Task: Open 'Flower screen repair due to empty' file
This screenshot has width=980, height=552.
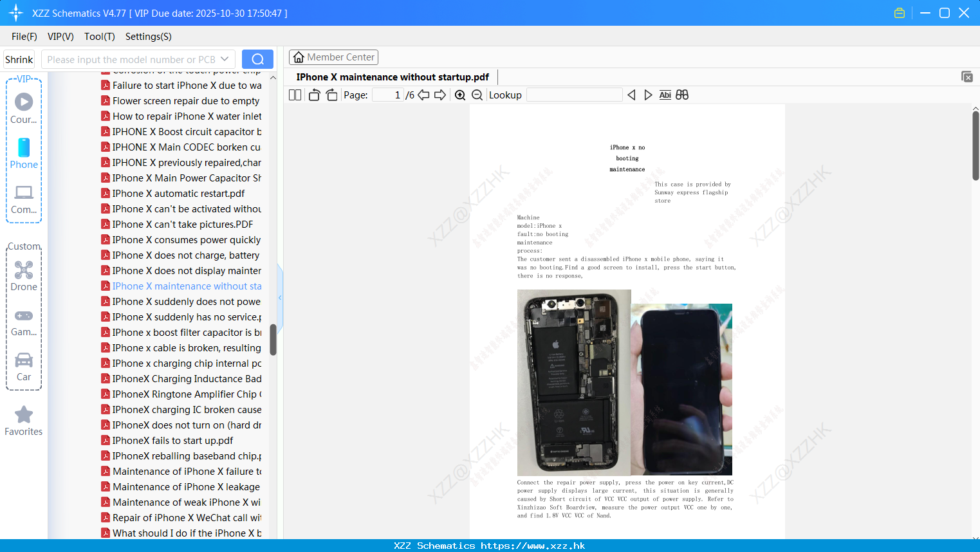Action: click(180, 101)
